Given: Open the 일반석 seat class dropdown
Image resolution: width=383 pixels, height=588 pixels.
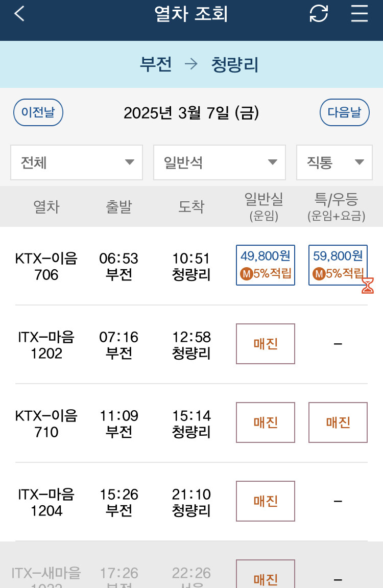Looking at the screenshot, I should [x=220, y=162].
